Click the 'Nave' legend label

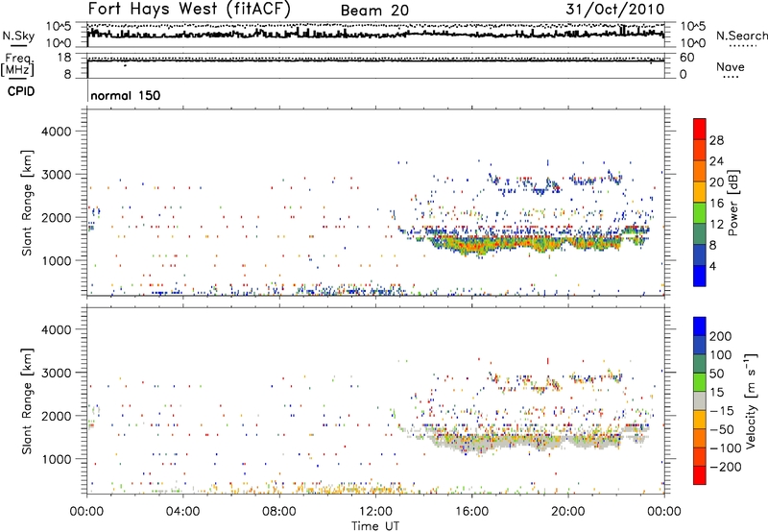pyautogui.click(x=731, y=66)
